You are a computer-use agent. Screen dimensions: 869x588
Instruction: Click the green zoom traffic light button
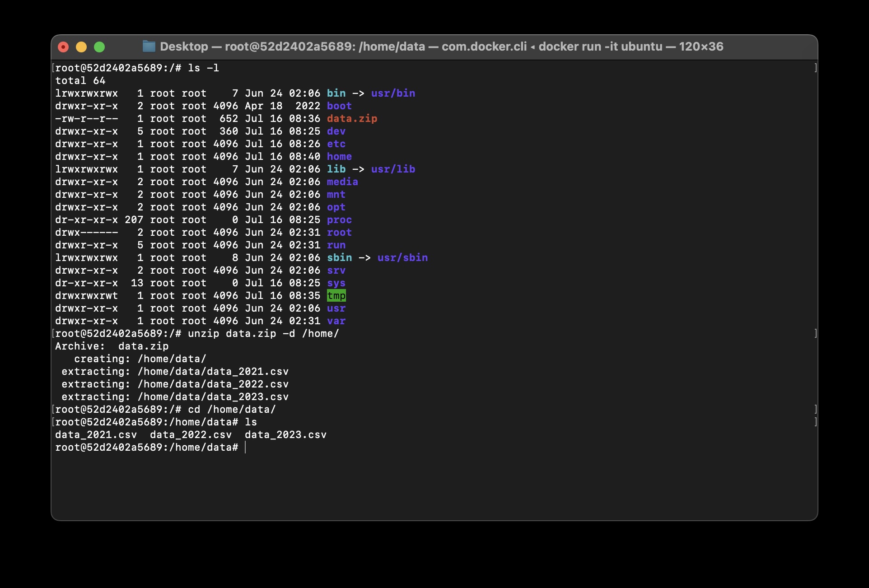[100, 47]
